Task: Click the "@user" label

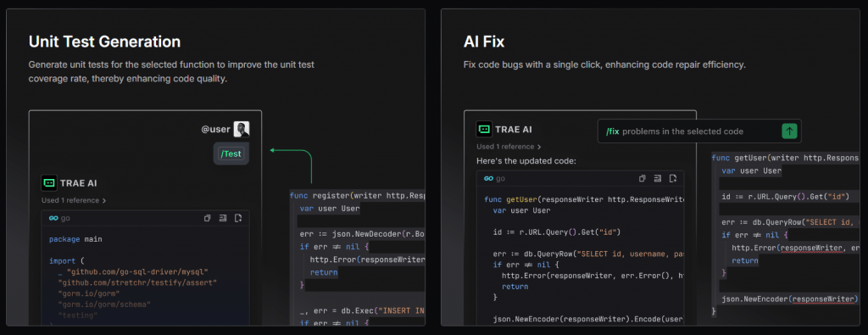Action: (215, 129)
